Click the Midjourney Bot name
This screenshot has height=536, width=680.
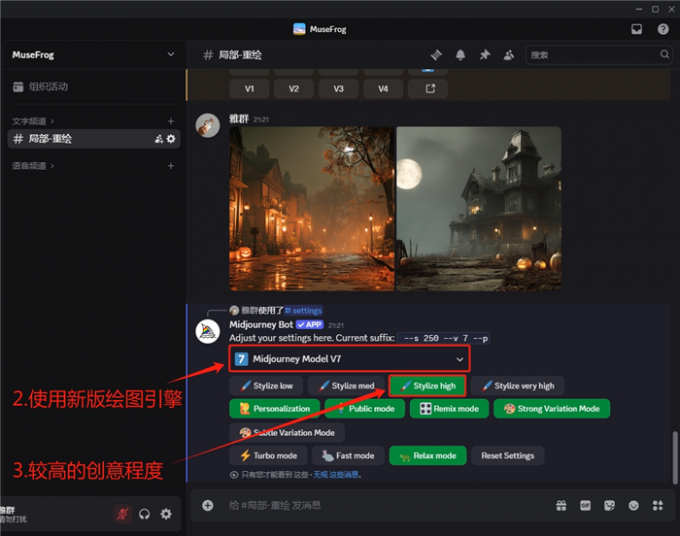click(x=261, y=324)
